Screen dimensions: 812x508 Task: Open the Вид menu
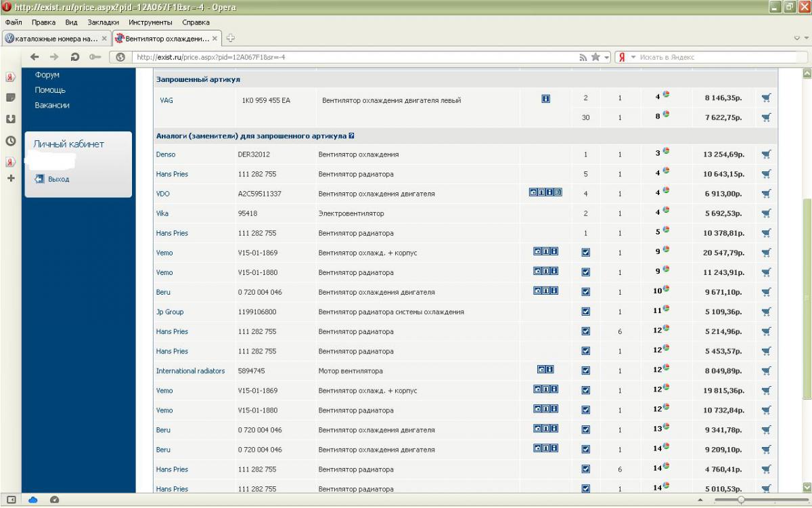pos(71,22)
